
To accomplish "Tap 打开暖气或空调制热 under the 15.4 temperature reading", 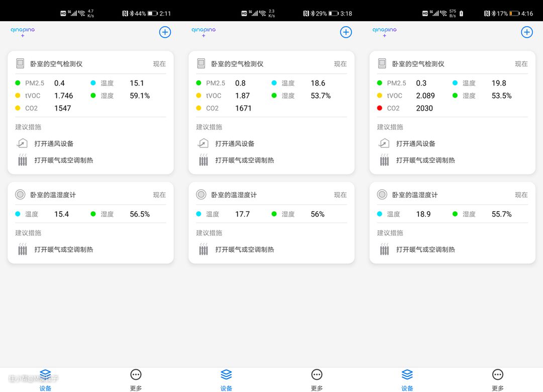I will coord(63,249).
